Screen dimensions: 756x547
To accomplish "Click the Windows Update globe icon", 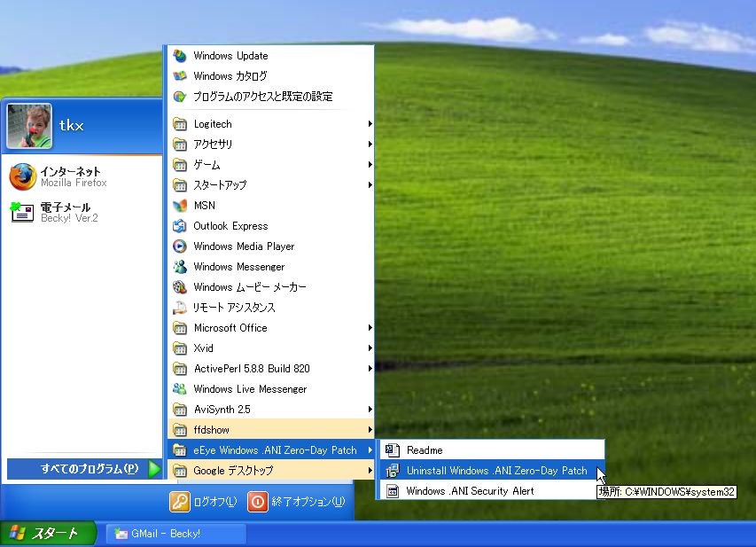I will tap(180, 56).
